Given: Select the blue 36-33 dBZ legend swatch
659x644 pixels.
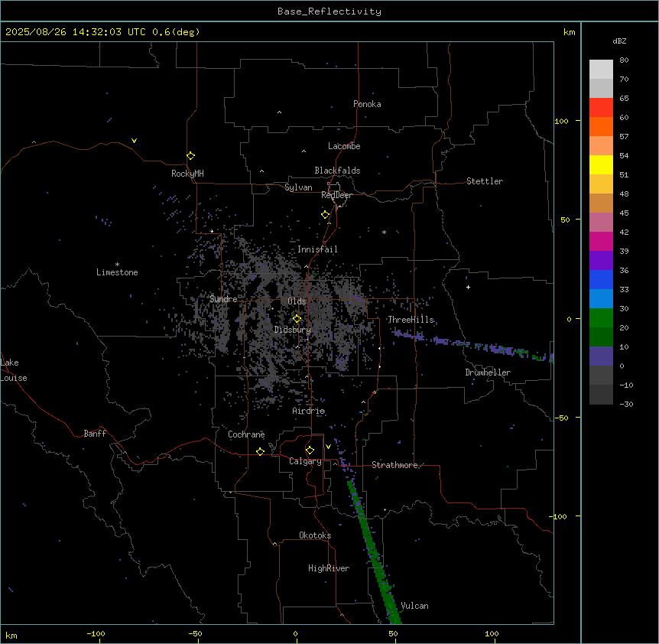Looking at the screenshot, I should click(601, 279).
